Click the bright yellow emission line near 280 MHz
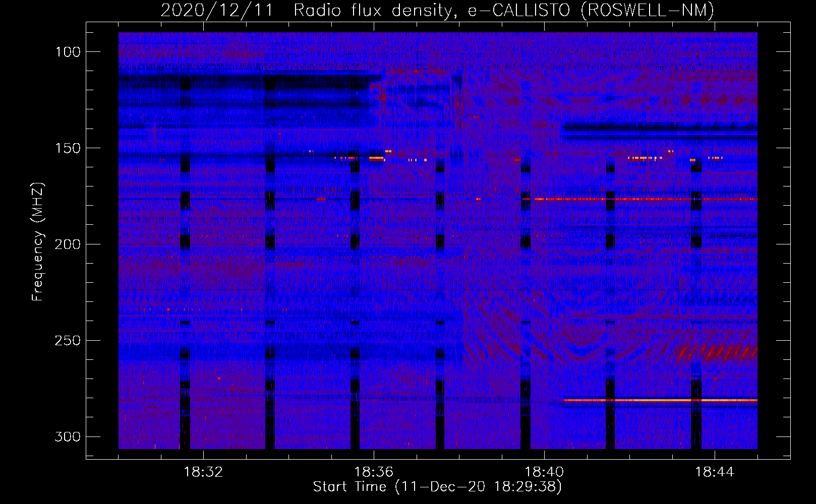This screenshot has width=816, height=504. pos(660,400)
